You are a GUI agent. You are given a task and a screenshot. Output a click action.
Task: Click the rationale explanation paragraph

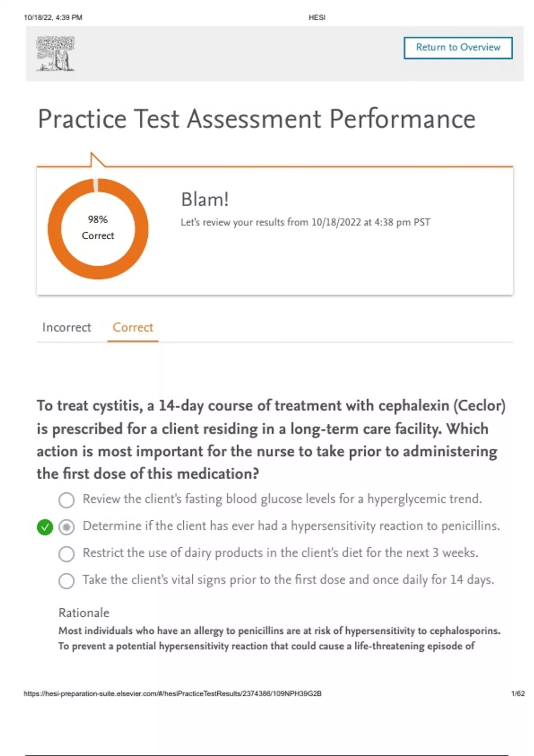(279, 638)
